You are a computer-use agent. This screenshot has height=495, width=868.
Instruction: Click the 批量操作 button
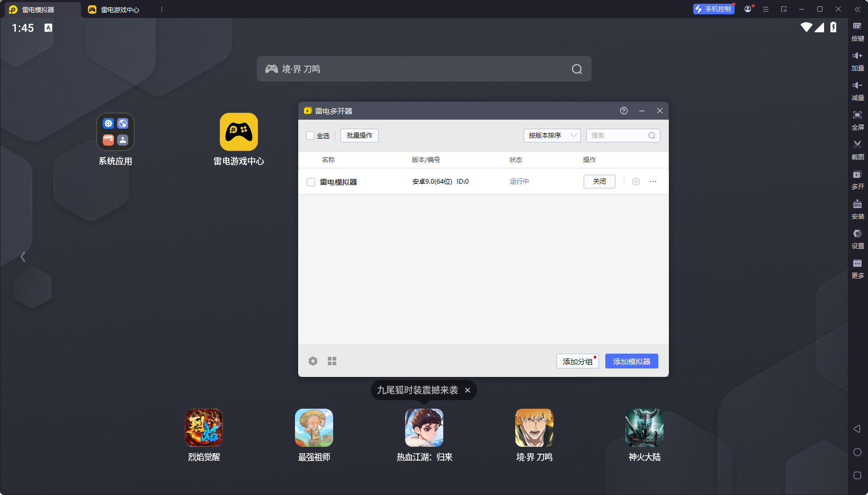tap(360, 136)
